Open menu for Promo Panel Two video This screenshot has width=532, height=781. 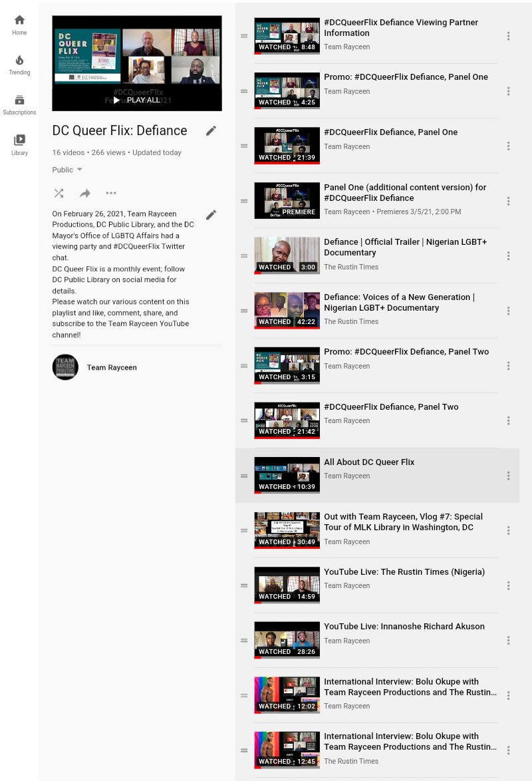click(508, 366)
